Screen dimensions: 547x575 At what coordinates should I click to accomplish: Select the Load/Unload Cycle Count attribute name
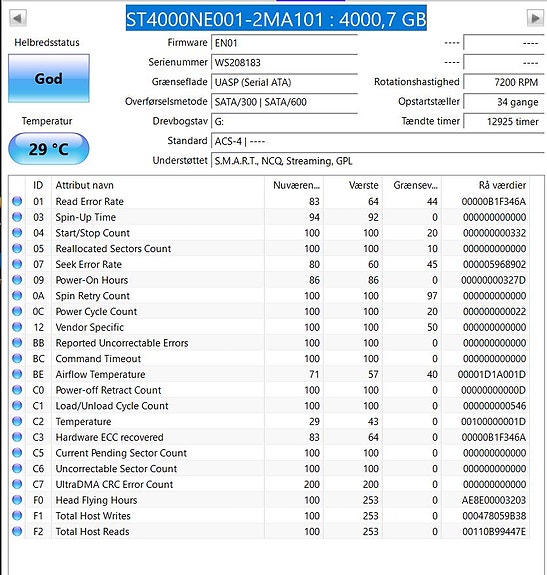point(112,406)
